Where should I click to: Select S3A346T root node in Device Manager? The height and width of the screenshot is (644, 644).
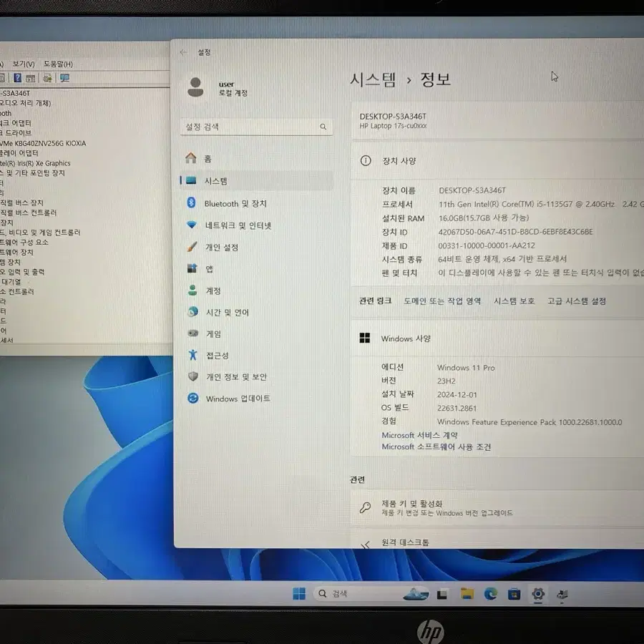pos(15,93)
